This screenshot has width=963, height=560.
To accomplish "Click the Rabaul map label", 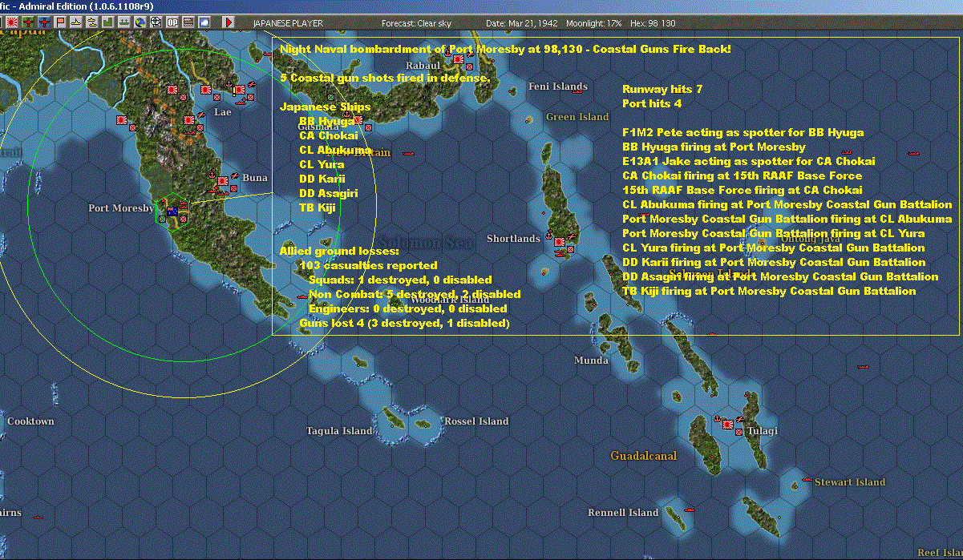I will tap(423, 66).
